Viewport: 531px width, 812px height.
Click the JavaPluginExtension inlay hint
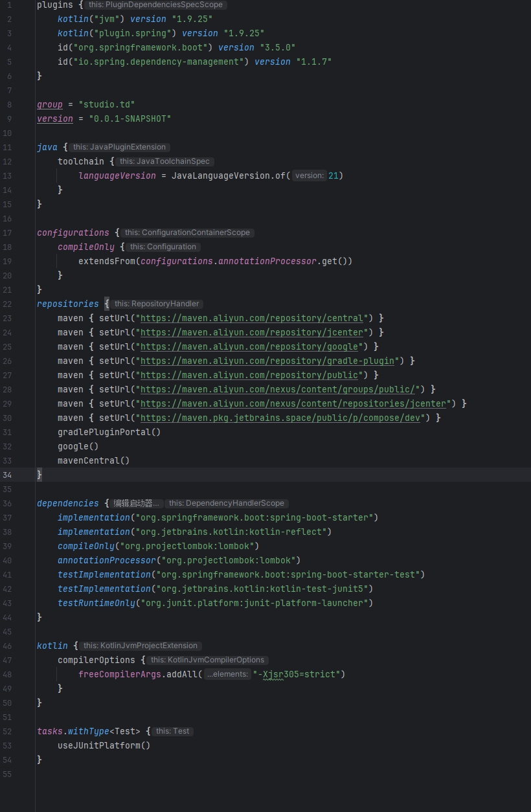click(x=120, y=147)
